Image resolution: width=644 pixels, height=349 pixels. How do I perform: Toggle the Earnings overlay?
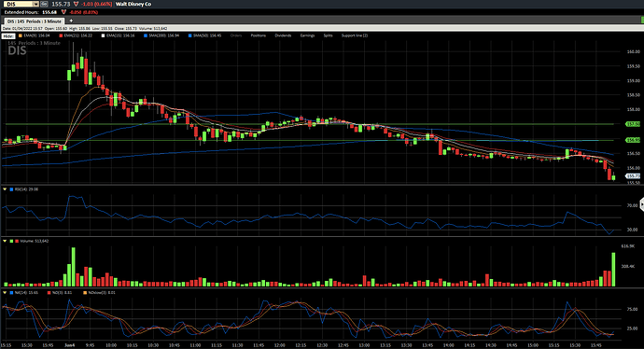(x=307, y=35)
